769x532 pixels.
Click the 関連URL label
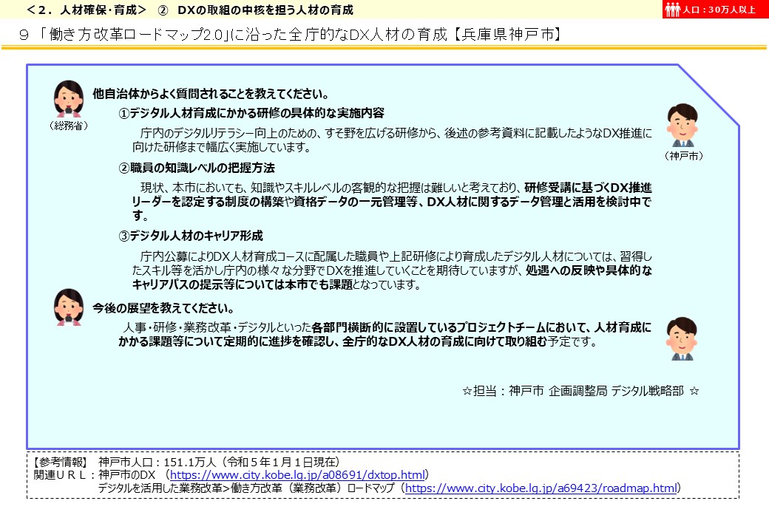point(62,474)
